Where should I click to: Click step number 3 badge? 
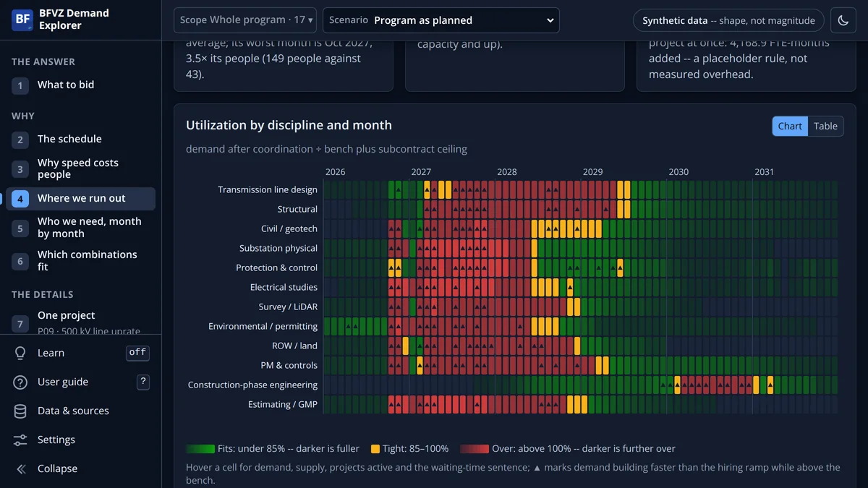(x=20, y=169)
